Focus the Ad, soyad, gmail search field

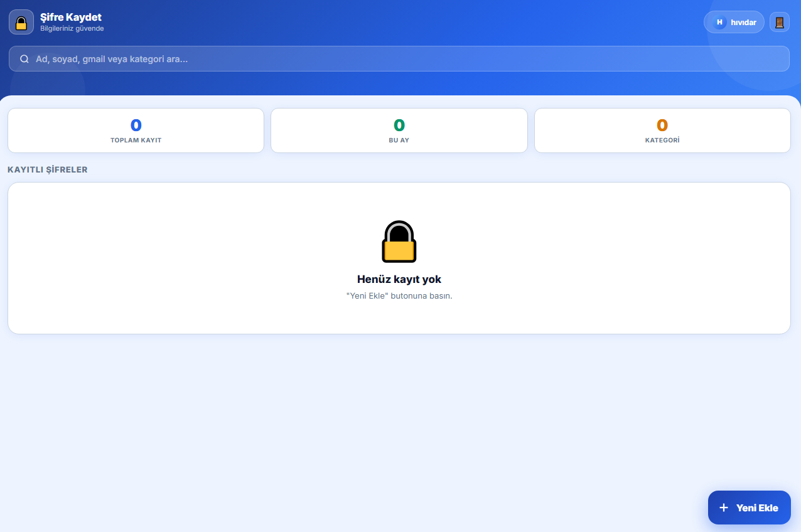click(399, 59)
